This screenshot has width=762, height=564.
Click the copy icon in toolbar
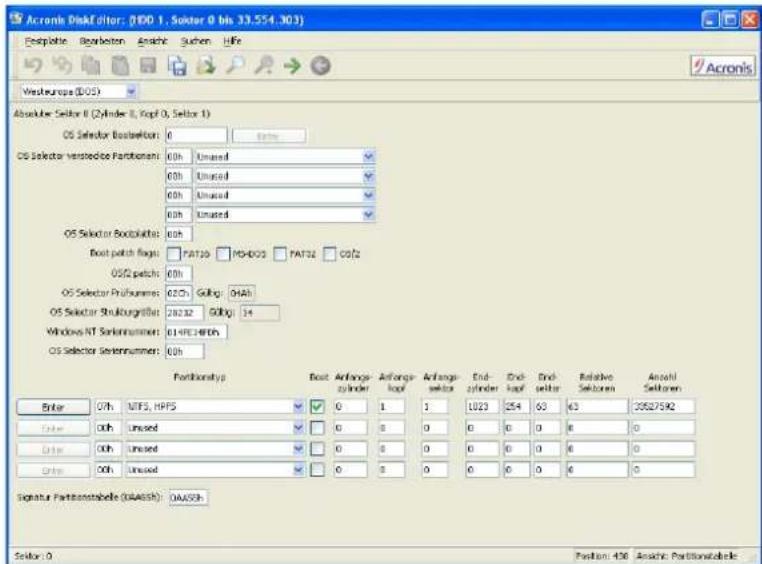[x=90, y=66]
